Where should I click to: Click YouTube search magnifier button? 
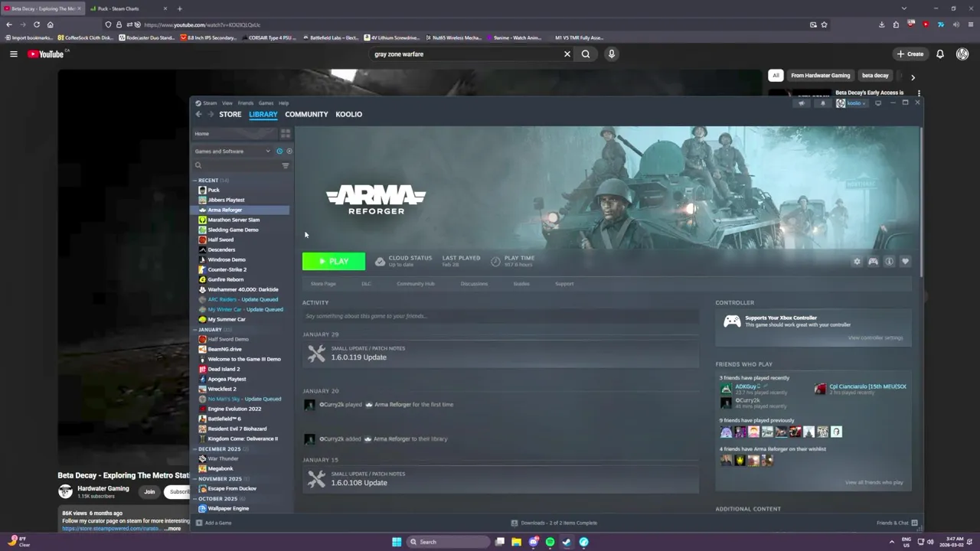coord(586,54)
